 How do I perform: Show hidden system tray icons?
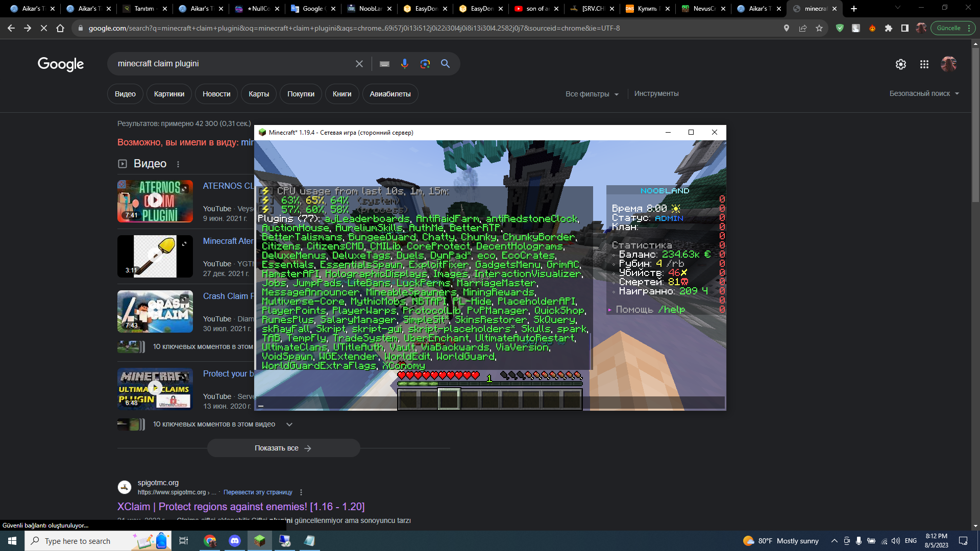pyautogui.click(x=834, y=541)
